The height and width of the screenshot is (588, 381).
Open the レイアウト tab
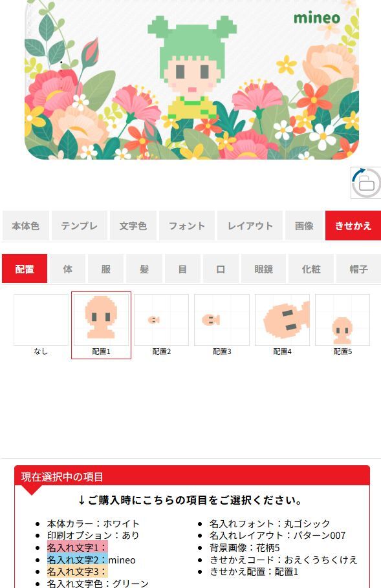[250, 226]
